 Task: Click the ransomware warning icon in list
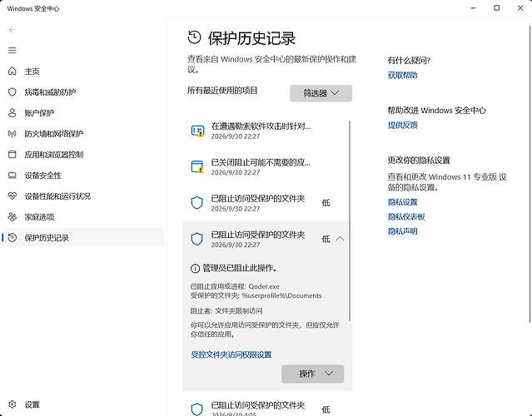point(197,131)
